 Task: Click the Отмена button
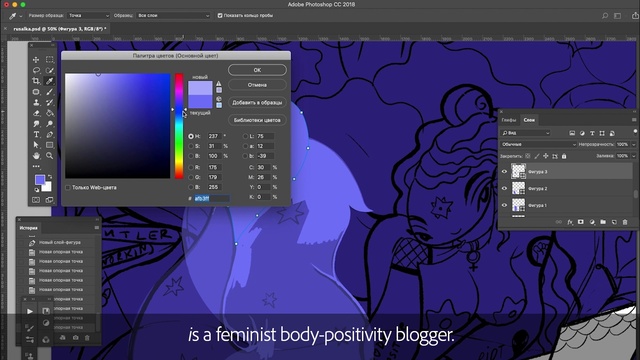pos(257,85)
